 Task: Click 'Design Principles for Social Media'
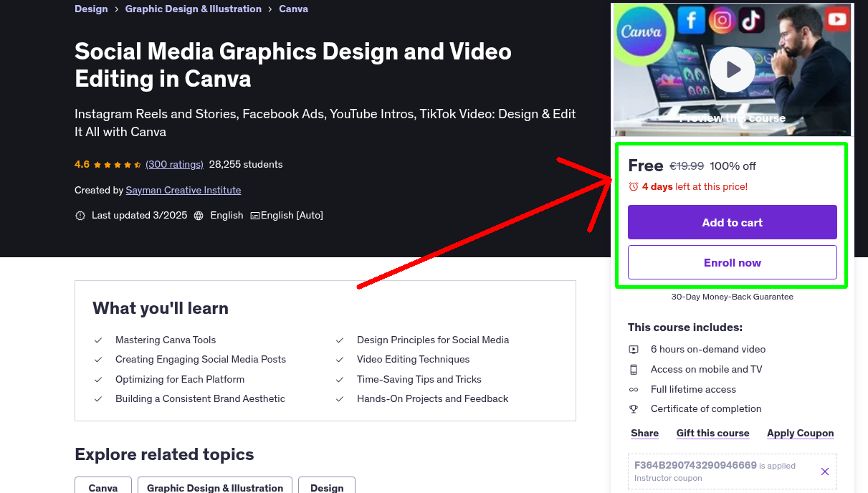[433, 340]
